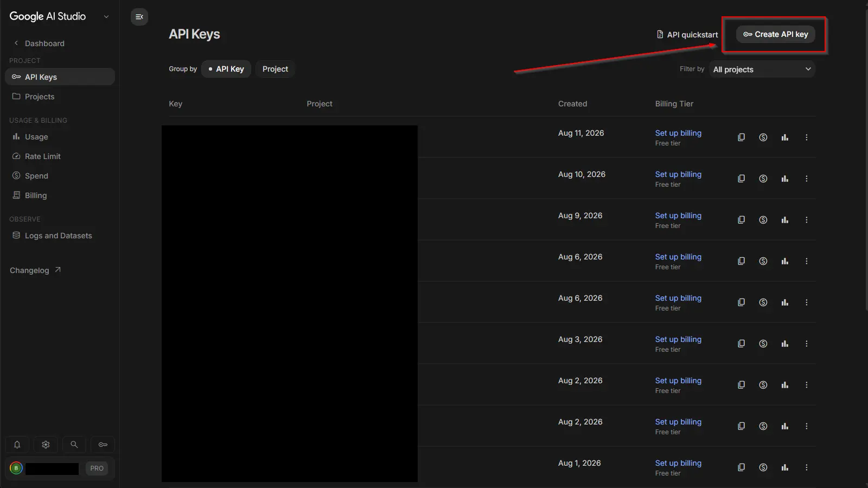This screenshot has height=488, width=868.
Task: Click the Key column header
Action: pos(175,104)
